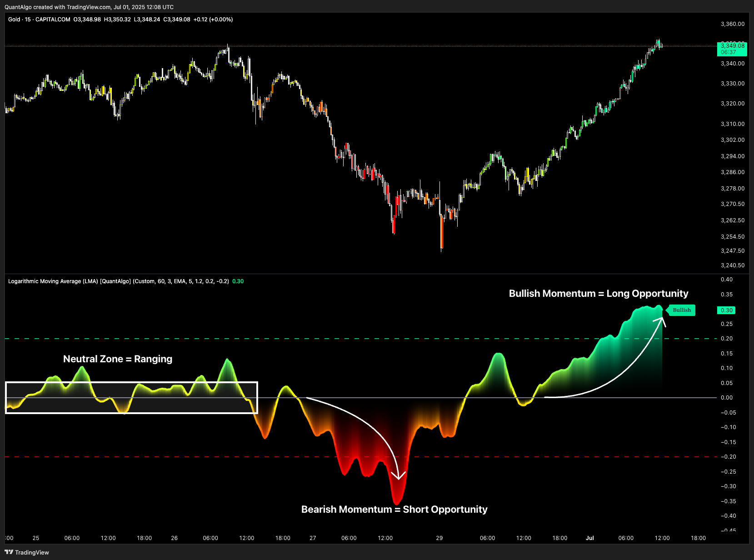The image size is (754, 560).
Task: Click the −0.05 indicator scale label
Action: (x=729, y=413)
